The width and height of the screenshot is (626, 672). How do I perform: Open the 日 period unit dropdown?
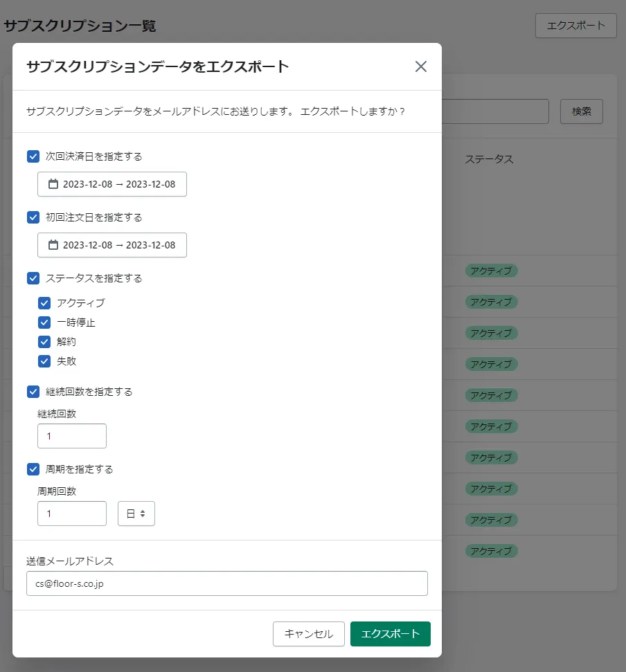click(136, 514)
